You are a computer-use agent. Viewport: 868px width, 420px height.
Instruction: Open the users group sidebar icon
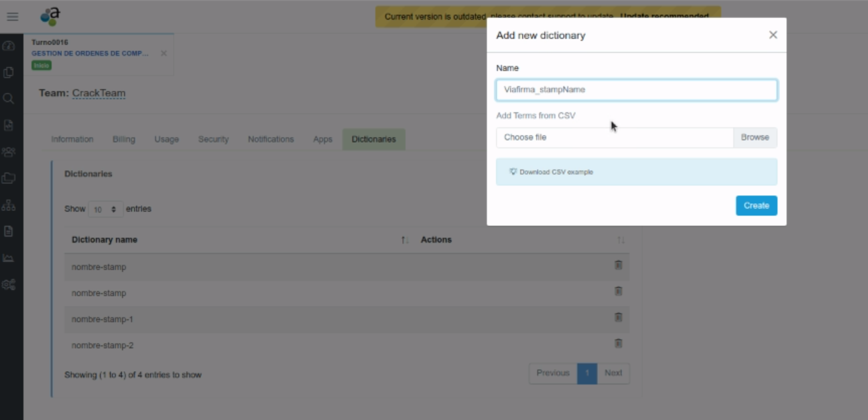[9, 152]
